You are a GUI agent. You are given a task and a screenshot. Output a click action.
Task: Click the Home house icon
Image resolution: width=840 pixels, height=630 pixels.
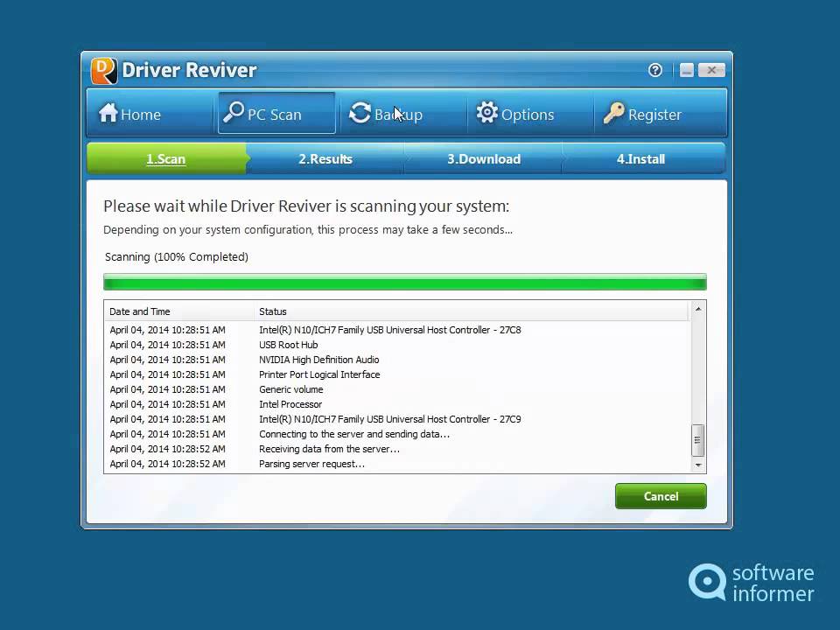(108, 113)
